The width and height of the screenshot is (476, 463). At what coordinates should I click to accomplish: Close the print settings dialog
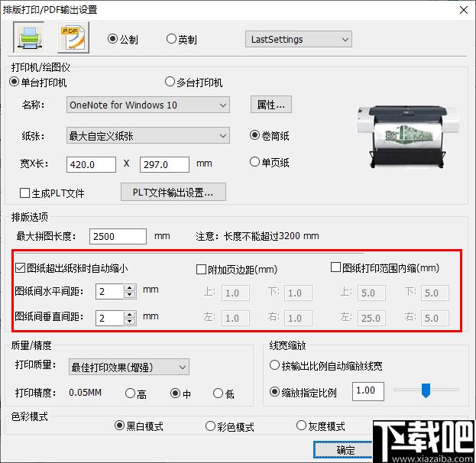pyautogui.click(x=461, y=9)
